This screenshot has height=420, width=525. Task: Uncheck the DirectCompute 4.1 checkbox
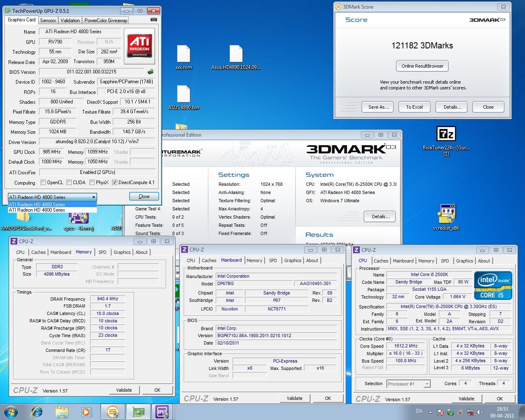114,183
